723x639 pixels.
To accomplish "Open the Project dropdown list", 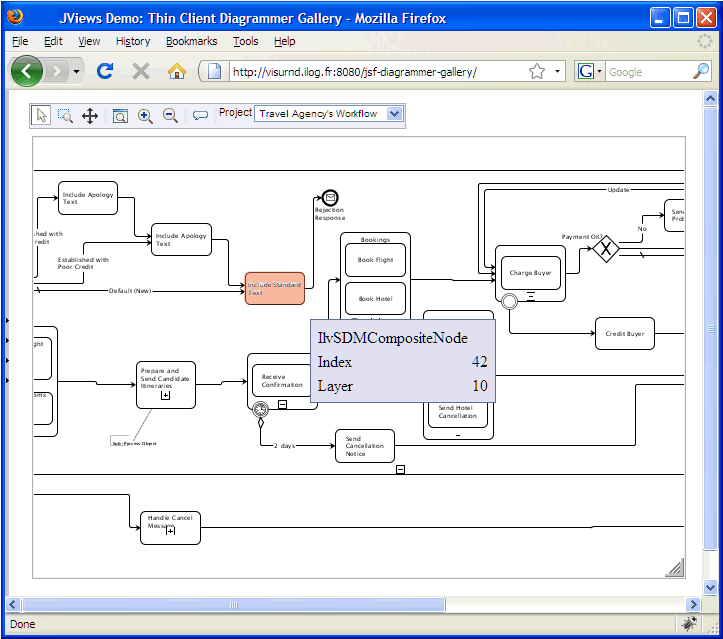I will [x=394, y=114].
